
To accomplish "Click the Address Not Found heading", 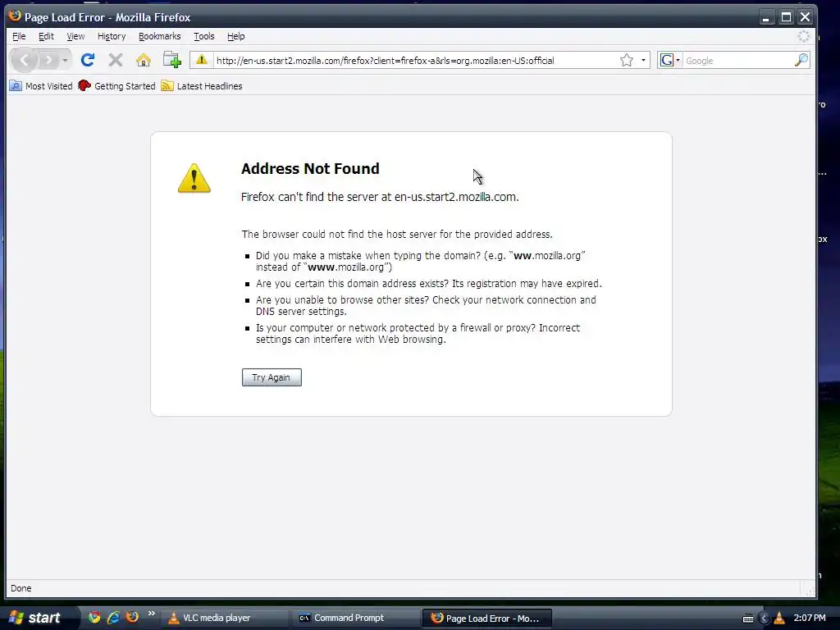I will click(x=310, y=168).
